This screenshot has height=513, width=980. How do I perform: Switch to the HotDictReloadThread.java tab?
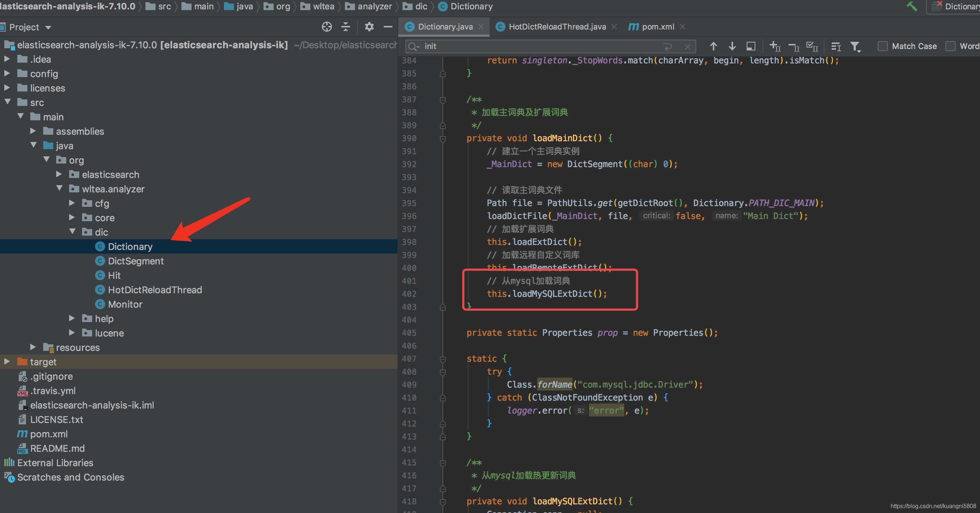point(557,27)
